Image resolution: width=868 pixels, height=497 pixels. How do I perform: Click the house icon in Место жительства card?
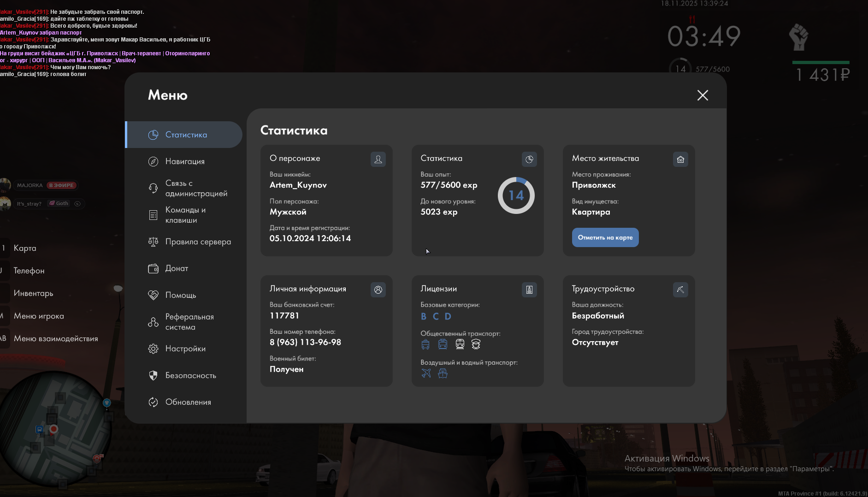coord(680,160)
